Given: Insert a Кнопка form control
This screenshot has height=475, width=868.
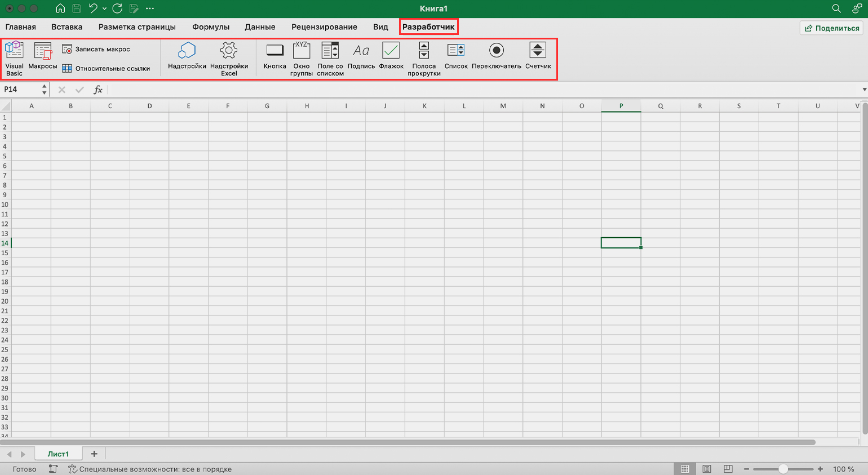Looking at the screenshot, I should tap(274, 57).
